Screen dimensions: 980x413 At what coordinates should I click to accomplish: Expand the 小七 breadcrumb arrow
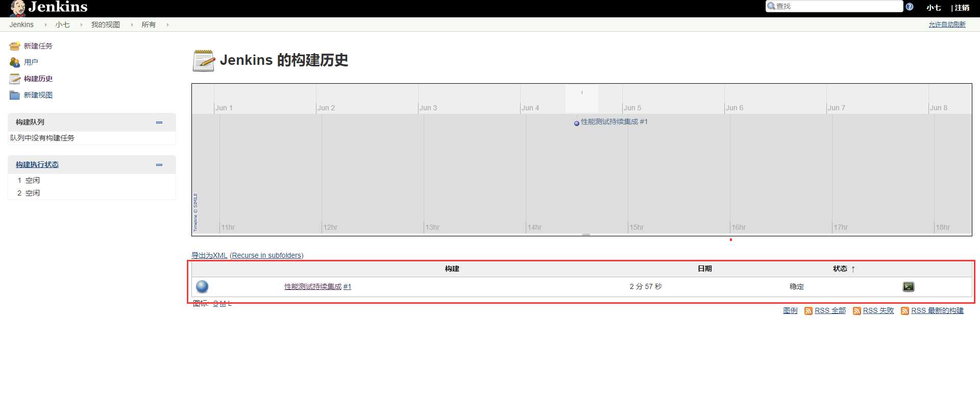point(81,25)
